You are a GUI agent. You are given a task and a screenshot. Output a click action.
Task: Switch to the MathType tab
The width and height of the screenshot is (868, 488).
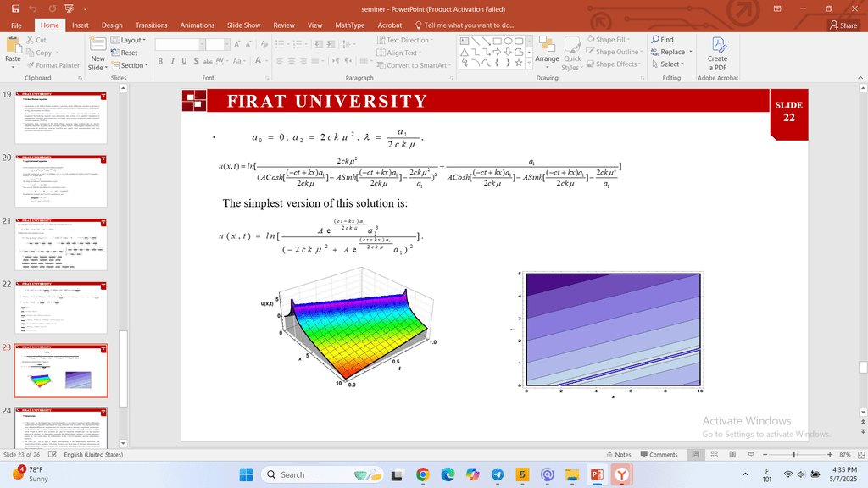point(350,25)
